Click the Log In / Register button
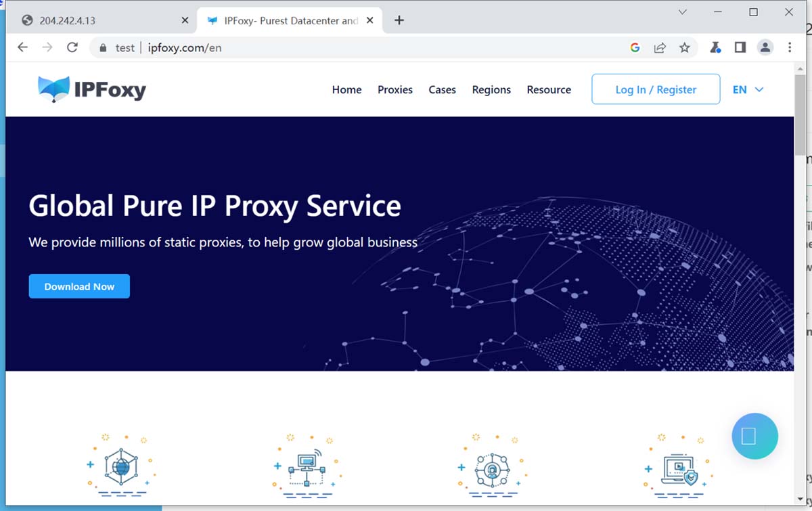This screenshot has width=812, height=511. tap(656, 89)
